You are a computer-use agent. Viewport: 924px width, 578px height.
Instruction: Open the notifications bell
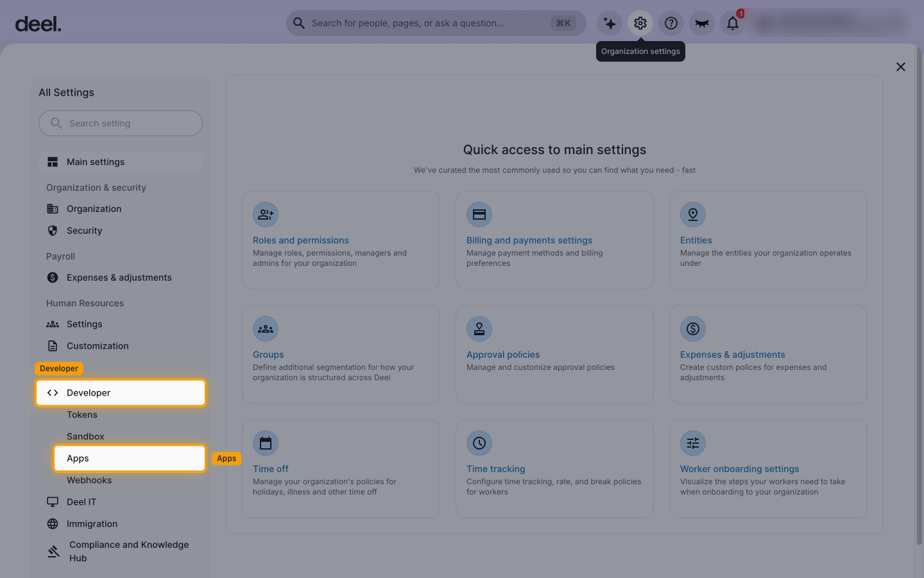(733, 23)
